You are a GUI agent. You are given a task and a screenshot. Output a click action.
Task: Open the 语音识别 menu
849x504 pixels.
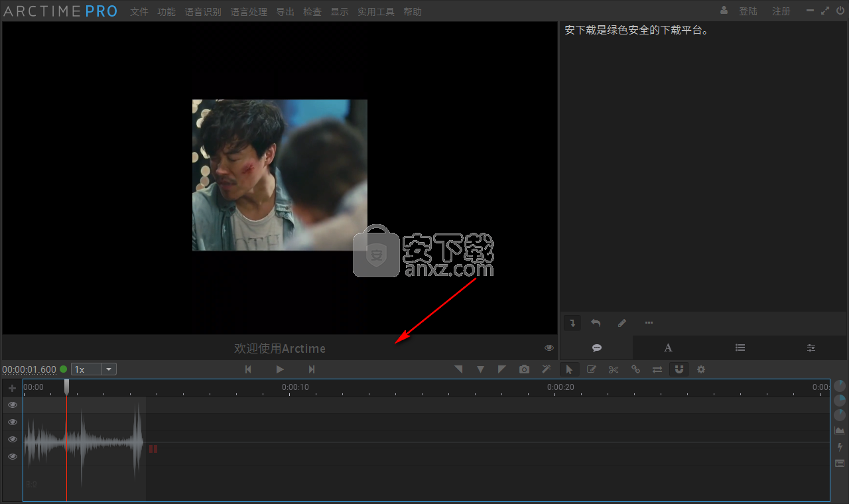[x=203, y=12]
